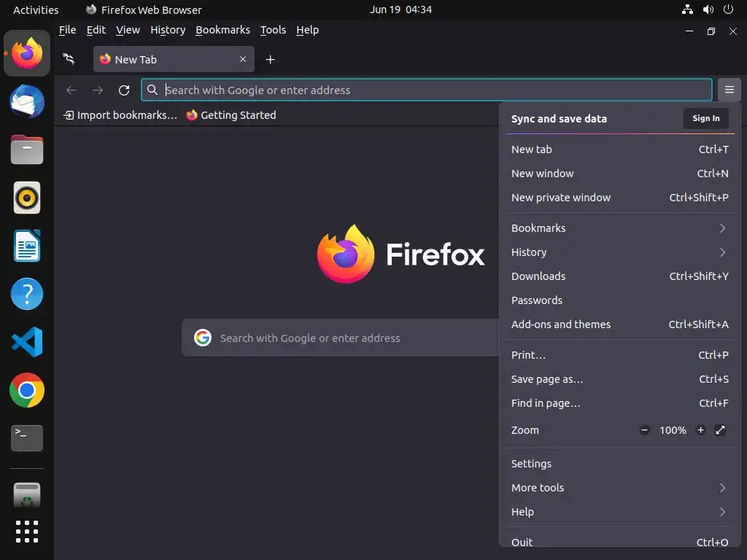Open the Help icon in the dock
Image resolution: width=747 pixels, height=560 pixels.
pos(27,294)
